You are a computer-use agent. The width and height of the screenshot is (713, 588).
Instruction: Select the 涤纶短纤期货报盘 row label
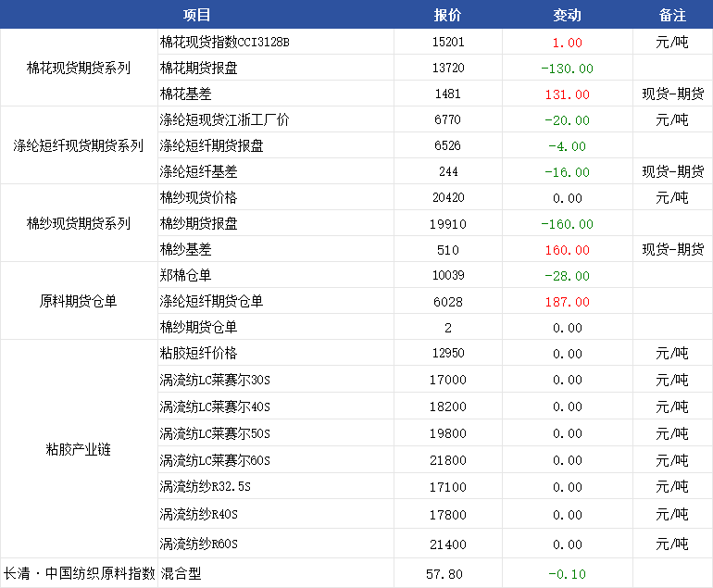[x=211, y=145]
